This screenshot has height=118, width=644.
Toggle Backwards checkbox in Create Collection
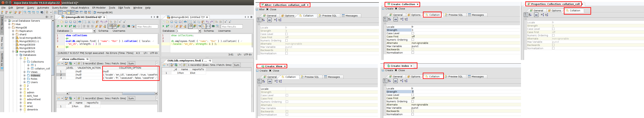(413, 49)
